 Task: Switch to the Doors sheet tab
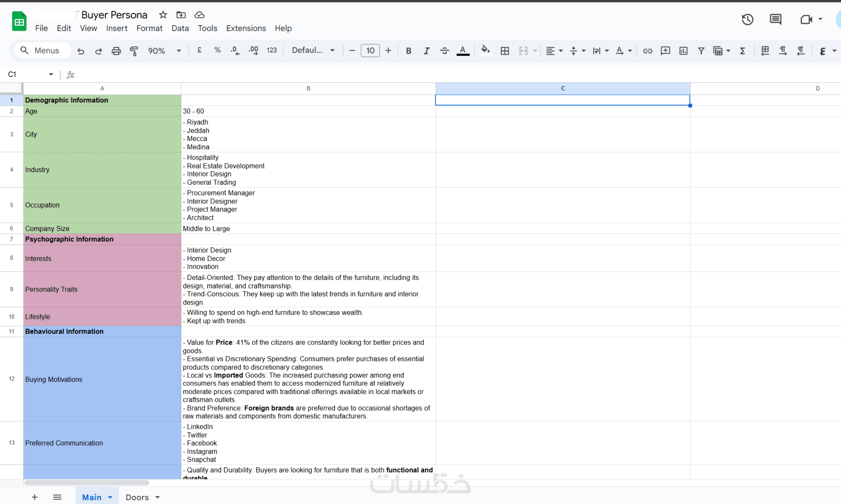coord(137,497)
